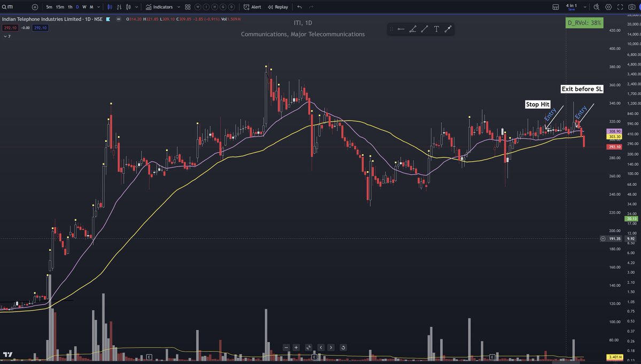
Task: Zoom out chart with minus button
Action: coord(286,347)
